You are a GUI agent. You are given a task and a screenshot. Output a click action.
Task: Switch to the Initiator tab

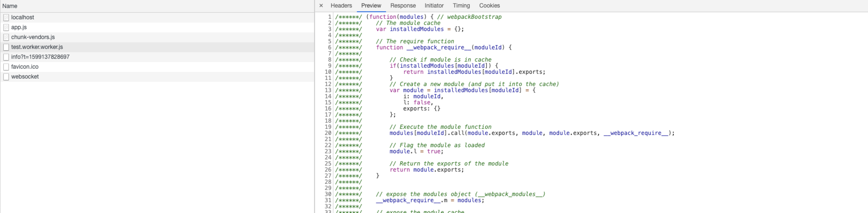[x=434, y=5]
